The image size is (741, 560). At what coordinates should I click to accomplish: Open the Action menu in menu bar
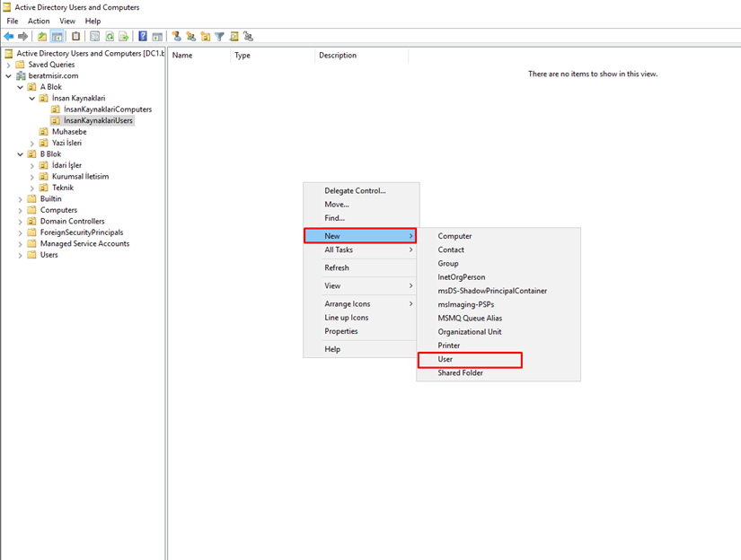pyautogui.click(x=39, y=21)
